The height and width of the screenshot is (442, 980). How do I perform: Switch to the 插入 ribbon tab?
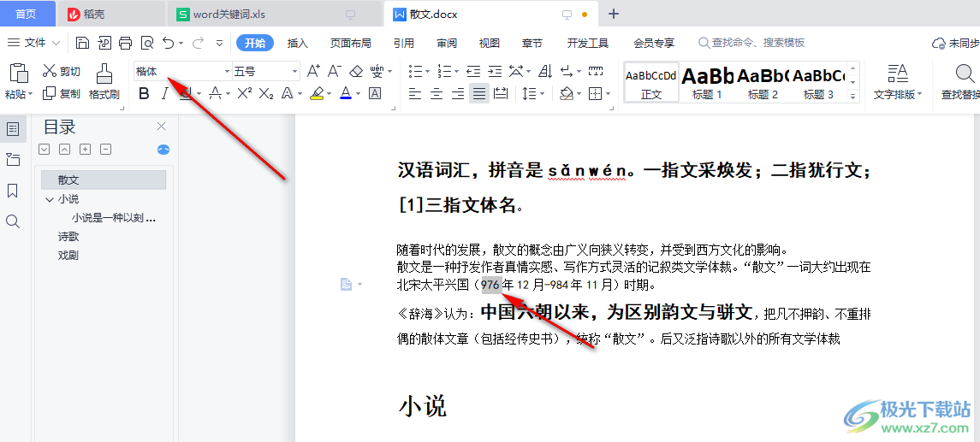(298, 43)
